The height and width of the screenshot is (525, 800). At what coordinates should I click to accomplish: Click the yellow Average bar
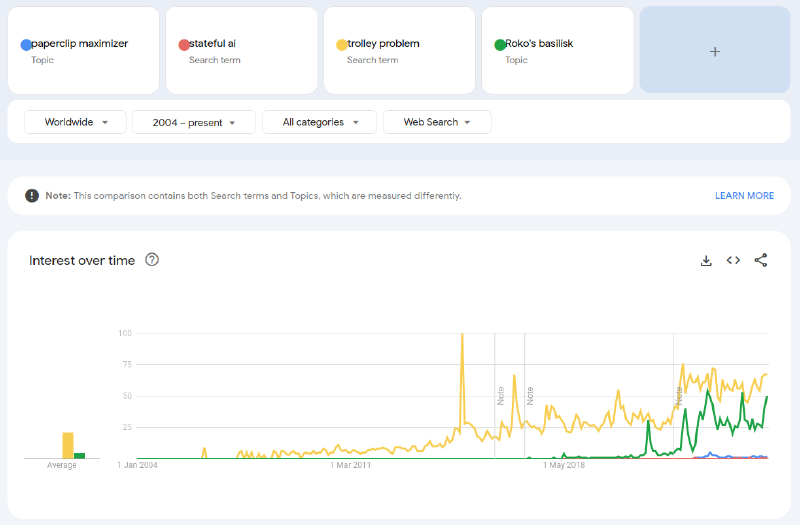(68, 445)
